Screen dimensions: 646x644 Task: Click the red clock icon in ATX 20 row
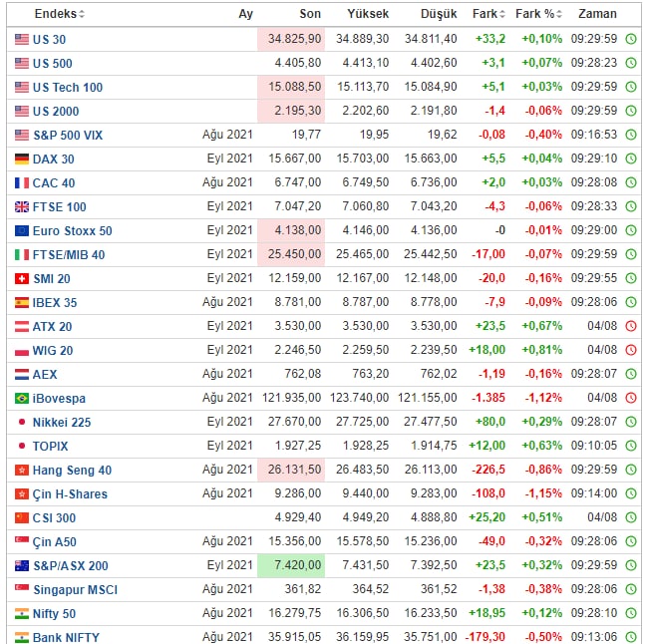631,326
